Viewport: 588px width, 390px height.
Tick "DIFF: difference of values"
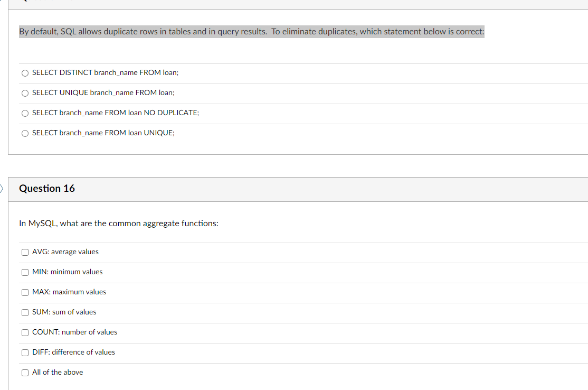tap(25, 352)
